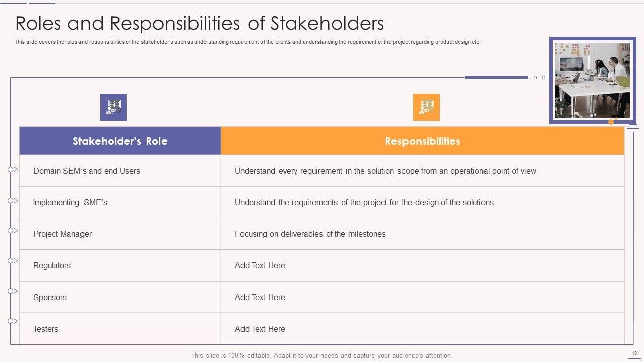Select the orange Responsibilities column header
644x362 pixels.
click(x=423, y=141)
